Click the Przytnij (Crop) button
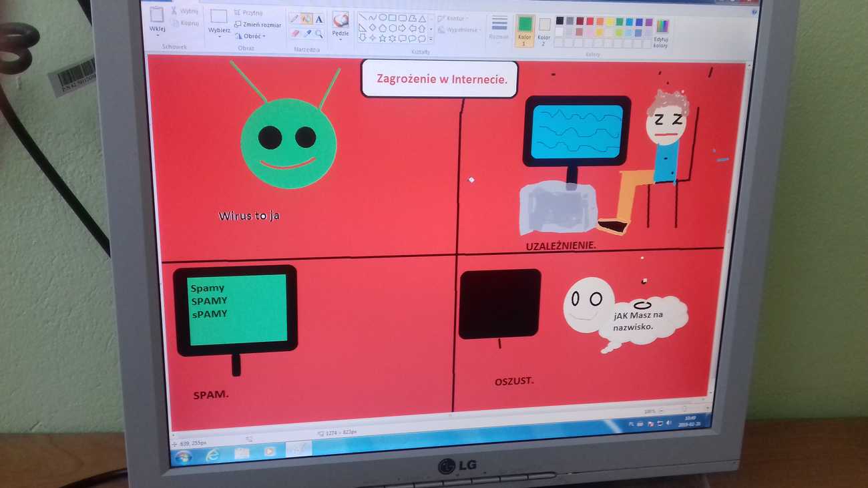This screenshot has height=488, width=868. [x=248, y=13]
